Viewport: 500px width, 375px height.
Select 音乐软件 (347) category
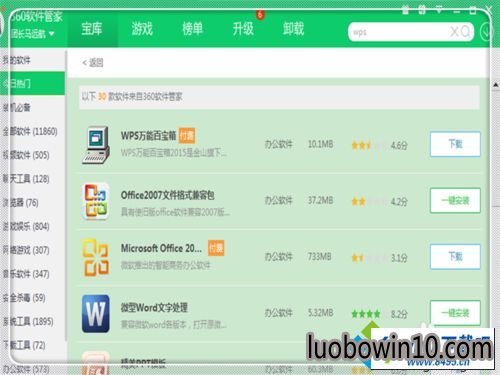tap(32, 274)
